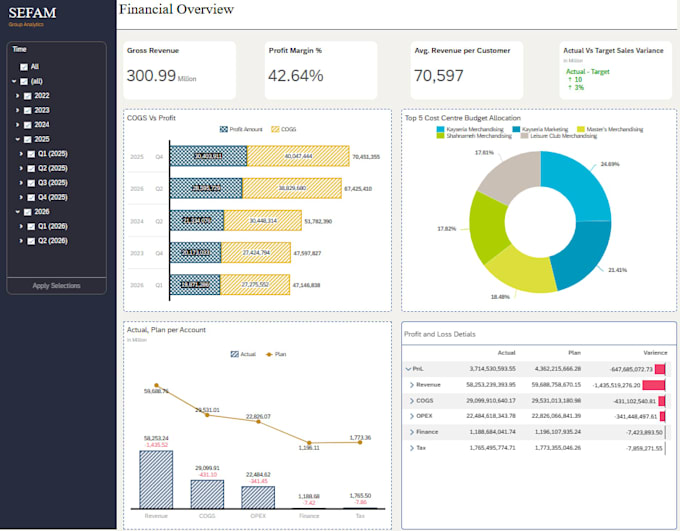Expand the OPEX row chevron
This screenshot has width=680, height=531.
pos(412,416)
